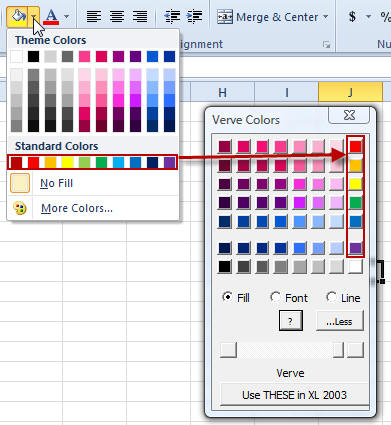Pick purple swatch in Verve right column
Viewport: 391px width, 425px height.
356,248
